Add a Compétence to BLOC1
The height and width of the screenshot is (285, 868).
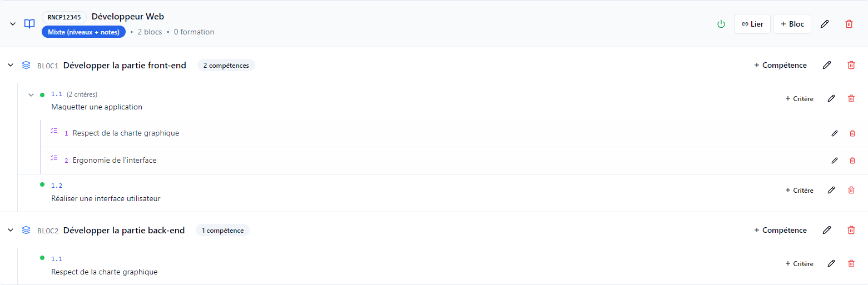pos(780,65)
